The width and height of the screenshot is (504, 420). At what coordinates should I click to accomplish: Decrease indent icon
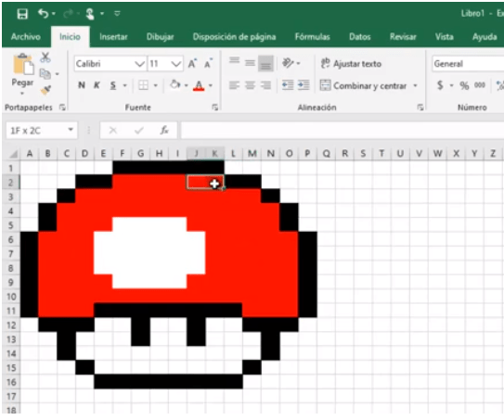(288, 85)
